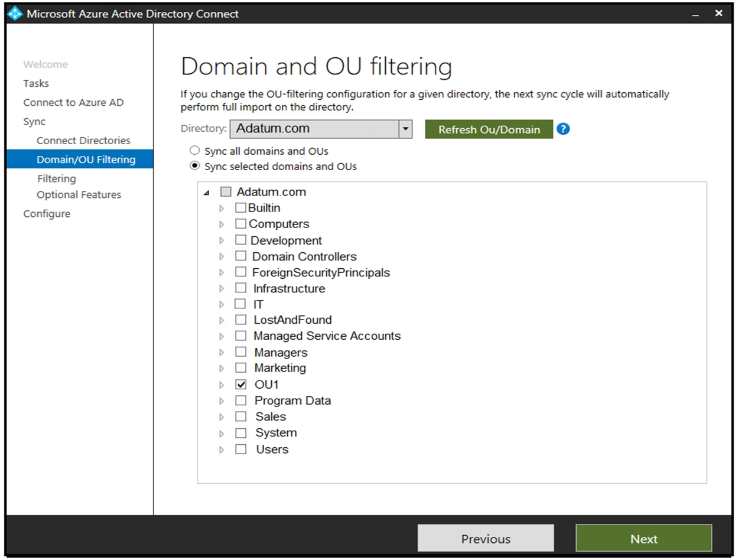
Task: Click the Next button
Action: pos(643,539)
